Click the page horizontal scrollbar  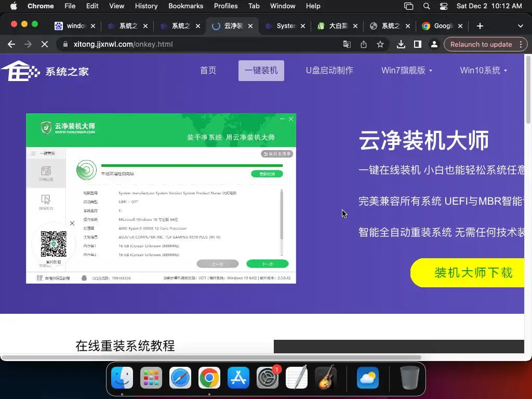point(211,357)
